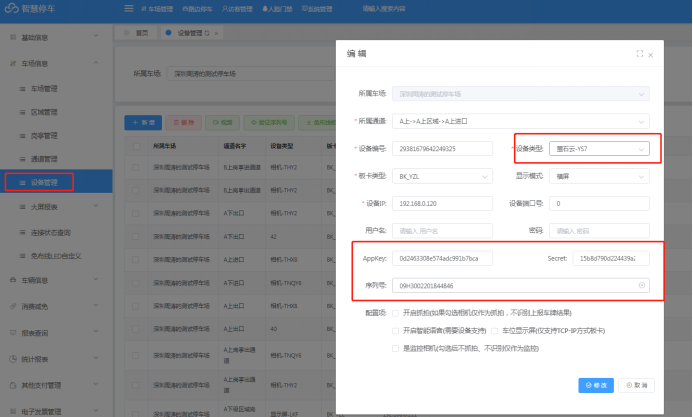
Task: Click the AppKey input field
Action: (442, 258)
